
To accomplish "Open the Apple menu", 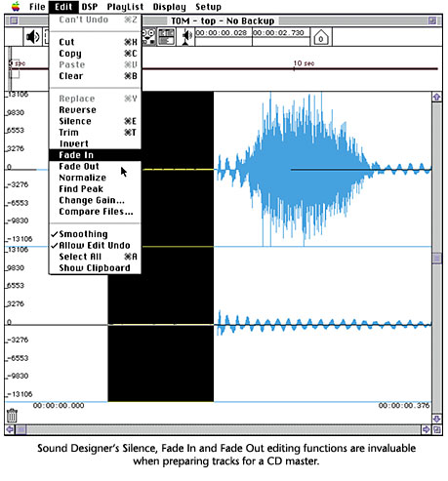I will point(16,7).
